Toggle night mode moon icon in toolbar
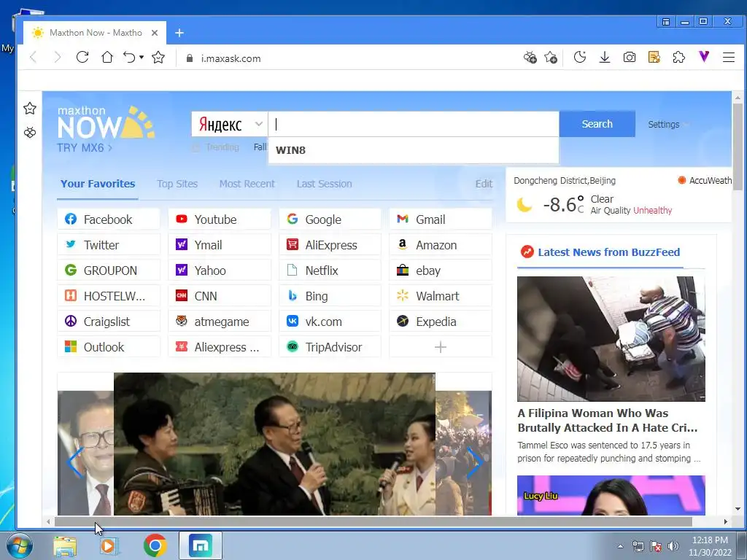Image resolution: width=747 pixels, height=560 pixels. point(580,58)
